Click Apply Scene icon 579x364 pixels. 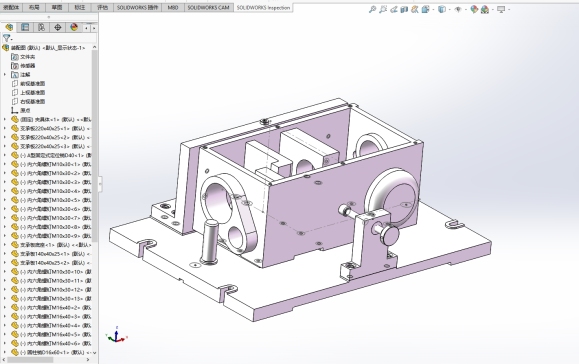(x=485, y=10)
